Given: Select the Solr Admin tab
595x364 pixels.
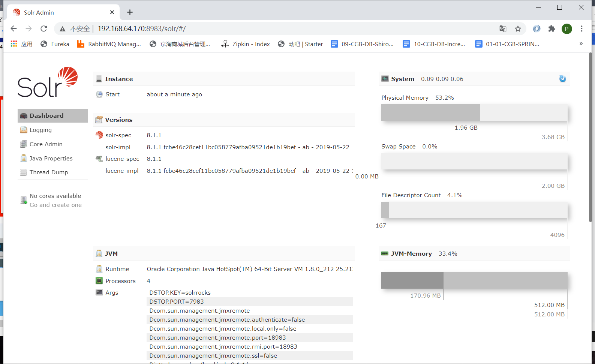Looking at the screenshot, I should tap(63, 12).
